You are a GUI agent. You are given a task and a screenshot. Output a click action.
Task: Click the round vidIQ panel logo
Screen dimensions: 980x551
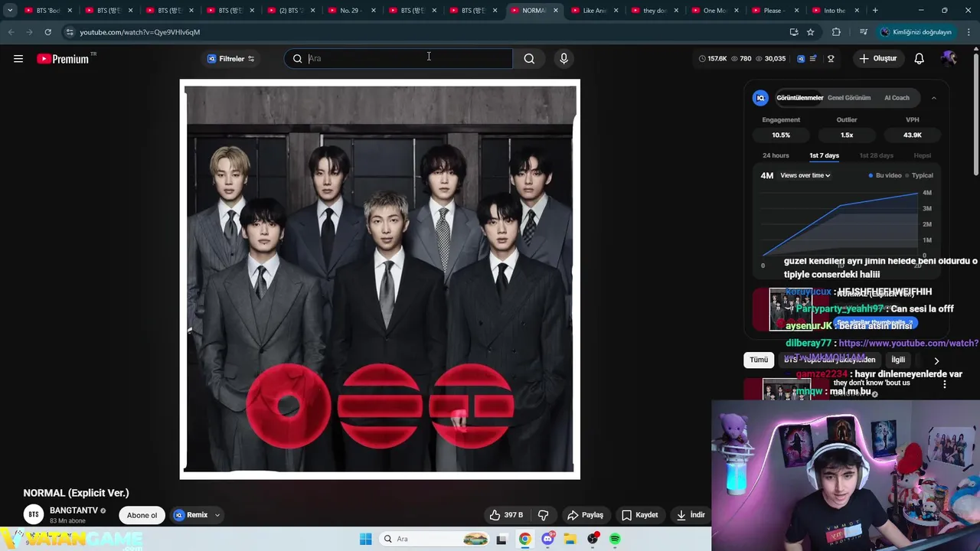tap(760, 98)
